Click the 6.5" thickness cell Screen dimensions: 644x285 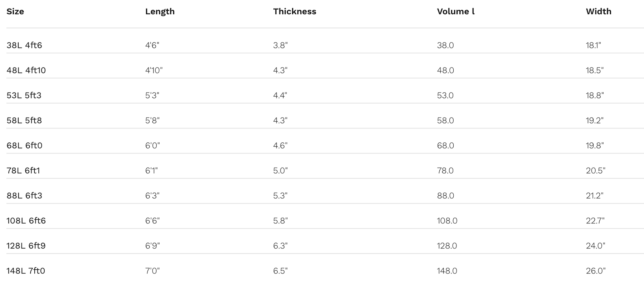coord(280,271)
